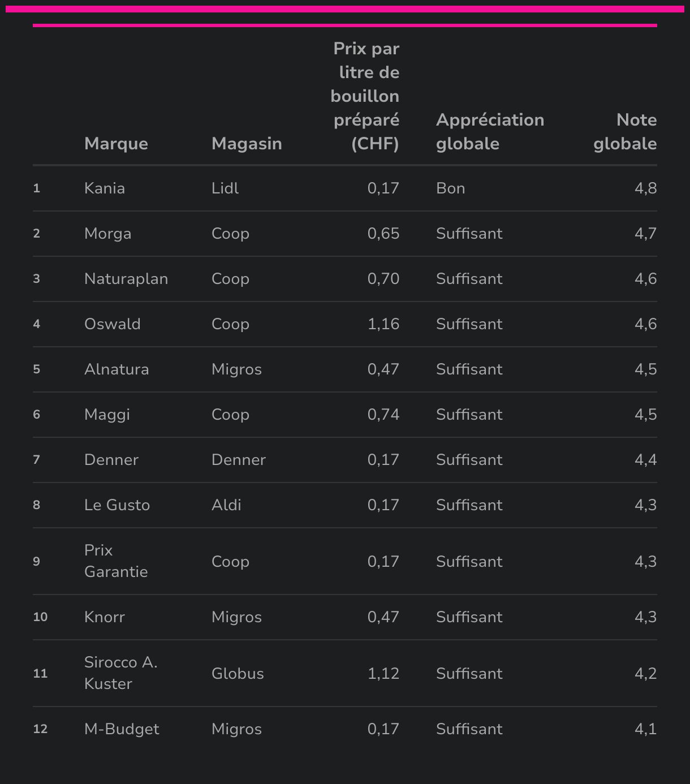Click the Magasin column header
This screenshot has width=690, height=784.
click(247, 144)
